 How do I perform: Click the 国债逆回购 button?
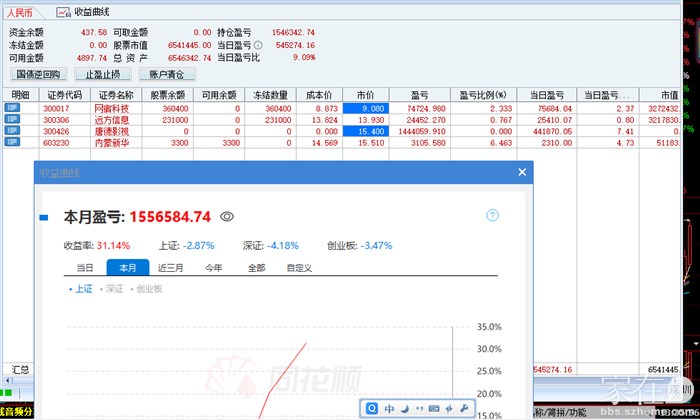pyautogui.click(x=39, y=74)
